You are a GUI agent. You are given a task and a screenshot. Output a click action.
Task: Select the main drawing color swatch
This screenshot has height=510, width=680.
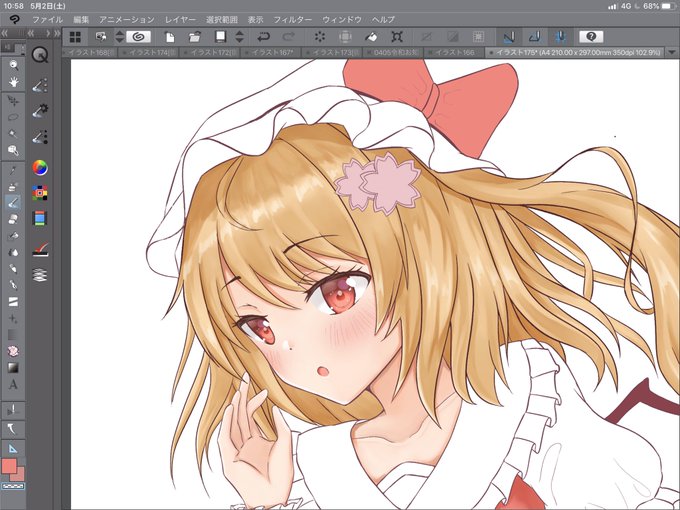(x=9, y=466)
